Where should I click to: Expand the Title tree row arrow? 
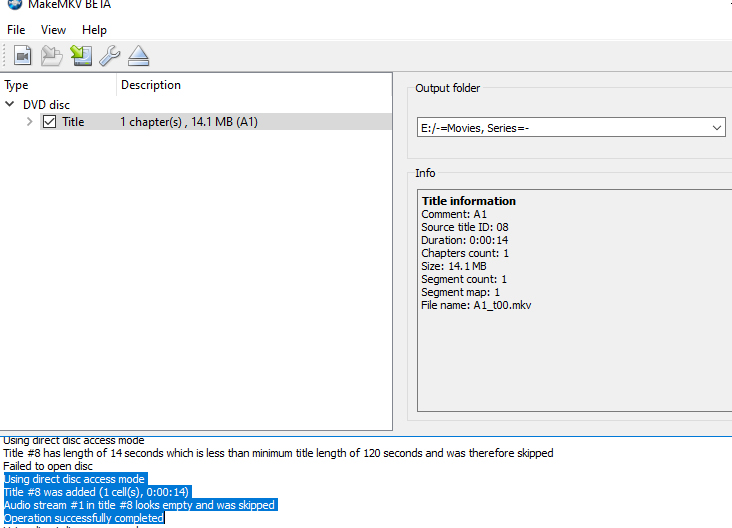29,122
